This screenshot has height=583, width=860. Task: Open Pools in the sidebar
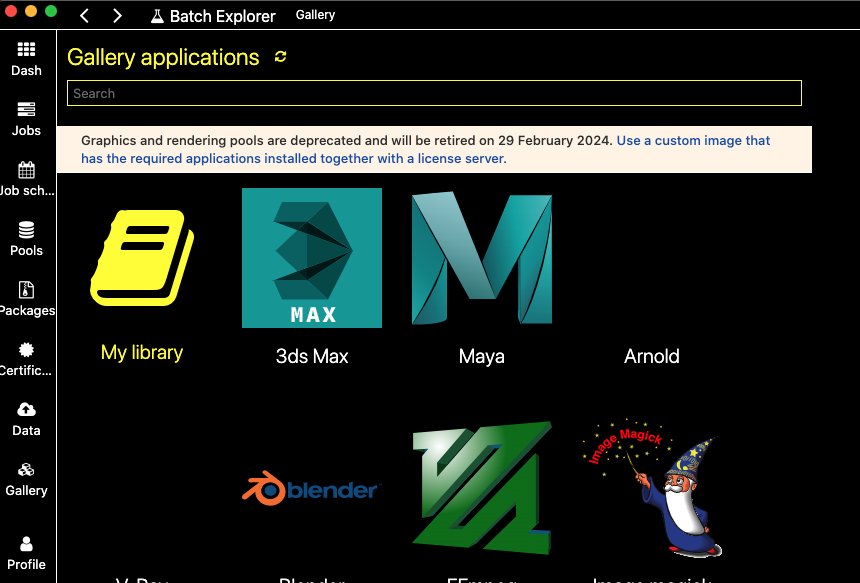tap(26, 239)
